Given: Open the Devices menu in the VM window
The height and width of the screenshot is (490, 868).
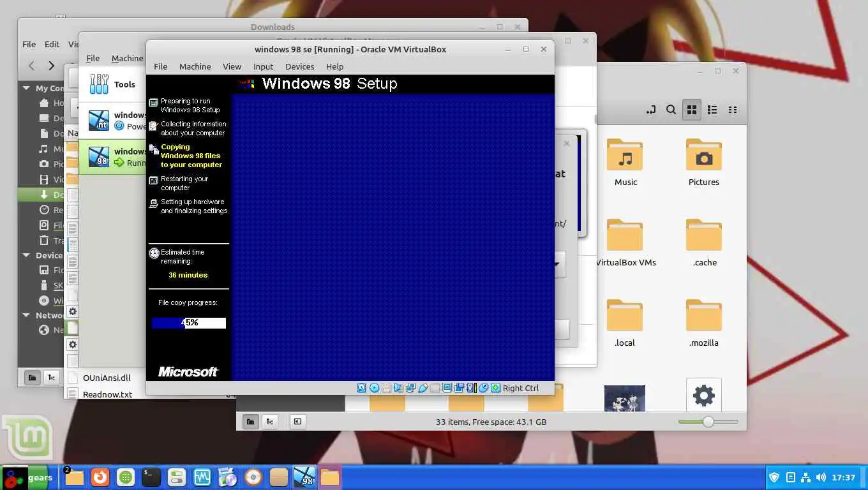Looking at the screenshot, I should pos(299,66).
